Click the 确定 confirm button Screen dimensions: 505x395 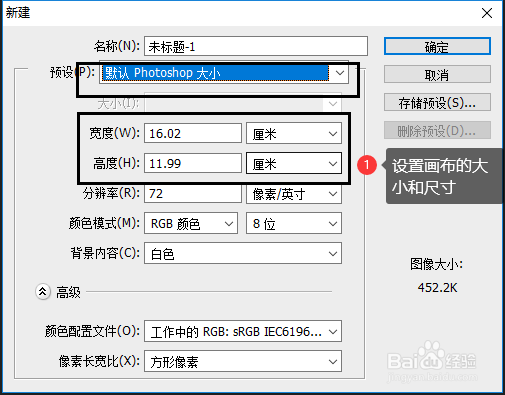(x=437, y=46)
